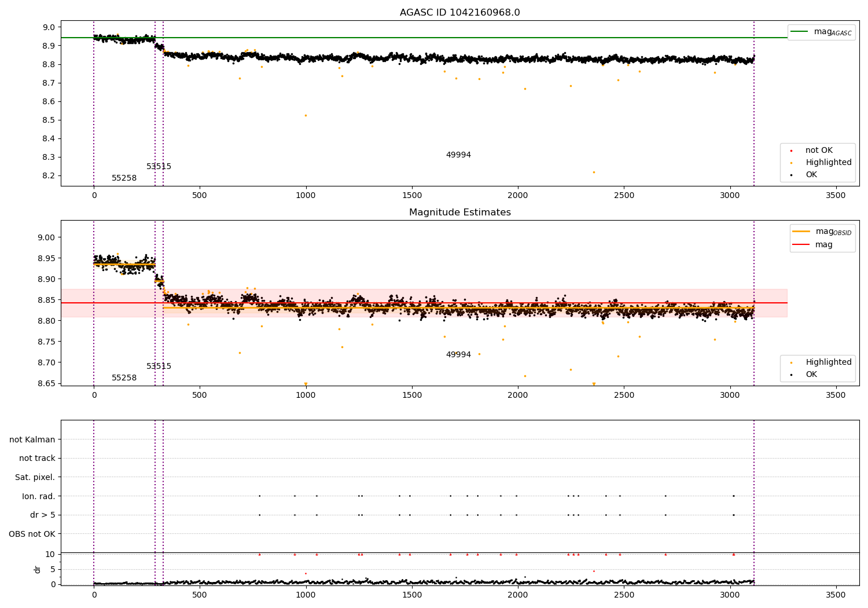The width and height of the screenshot is (868, 608).
Task: Click the '9.0' y-tick of the top plot
Action: tap(49, 27)
